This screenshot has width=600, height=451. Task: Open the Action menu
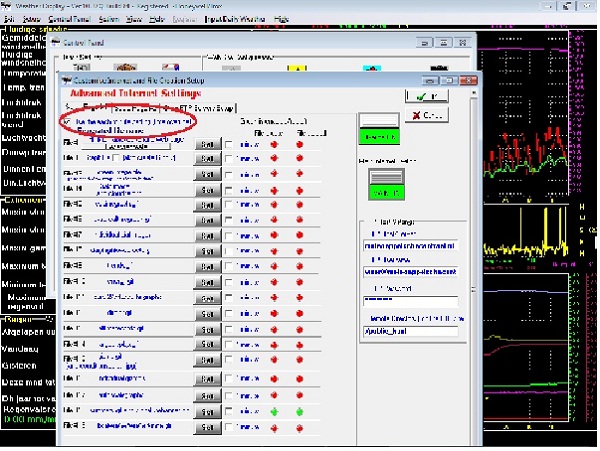pos(109,19)
